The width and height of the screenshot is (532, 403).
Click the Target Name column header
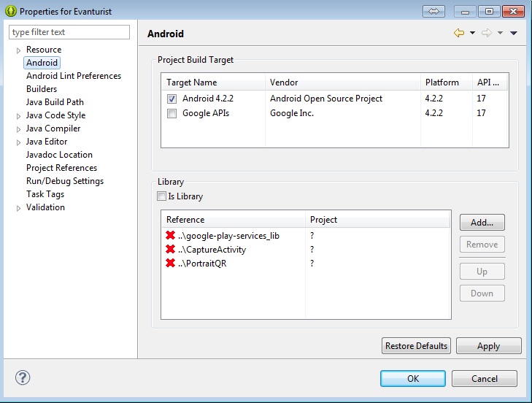coord(213,82)
